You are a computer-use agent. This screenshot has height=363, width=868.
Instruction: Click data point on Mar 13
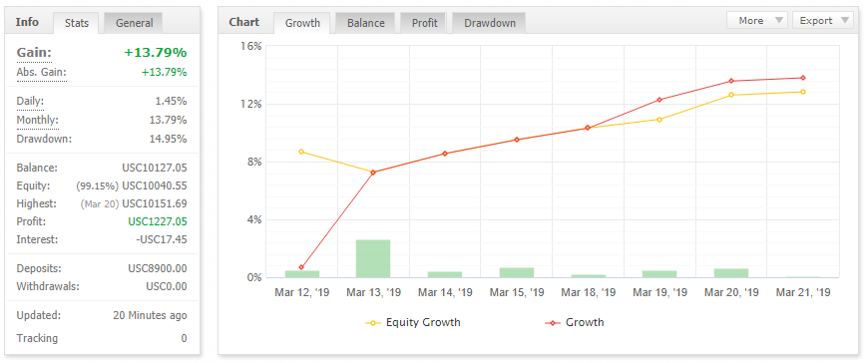pos(373,173)
